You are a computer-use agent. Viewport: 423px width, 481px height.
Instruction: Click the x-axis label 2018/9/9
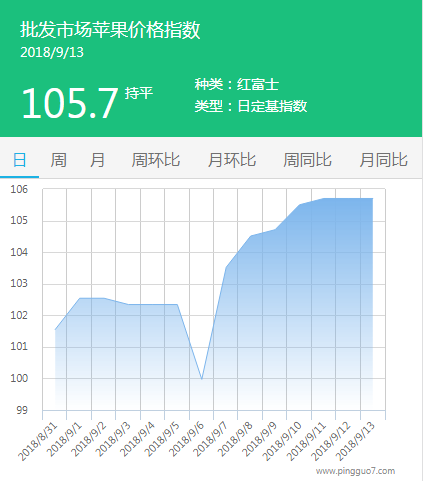[260, 439]
